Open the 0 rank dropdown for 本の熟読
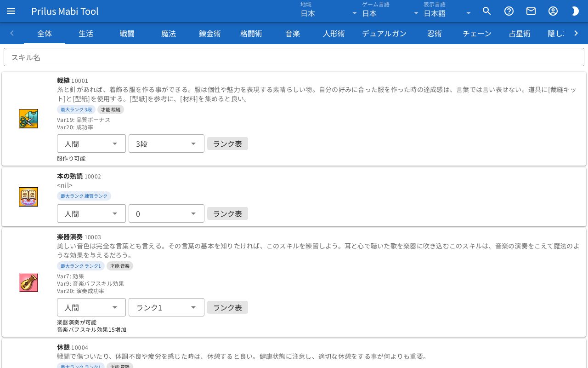The width and height of the screenshot is (588, 368). coord(166,213)
